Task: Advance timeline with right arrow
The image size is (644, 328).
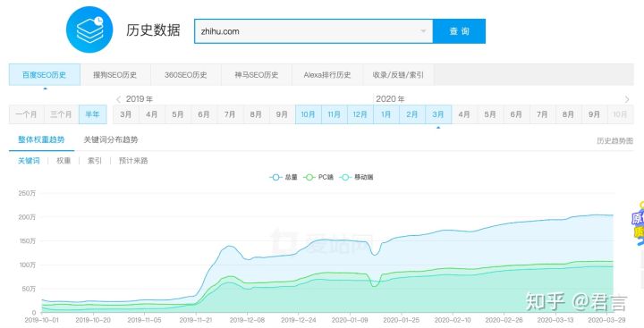Action: click(627, 99)
